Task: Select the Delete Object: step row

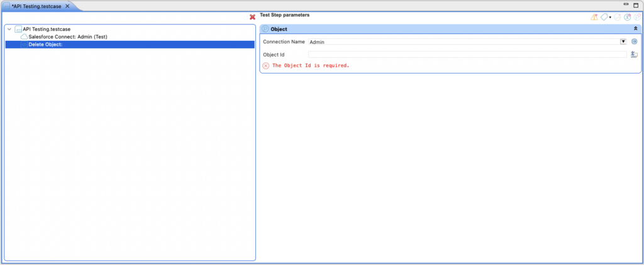Action: [x=130, y=45]
